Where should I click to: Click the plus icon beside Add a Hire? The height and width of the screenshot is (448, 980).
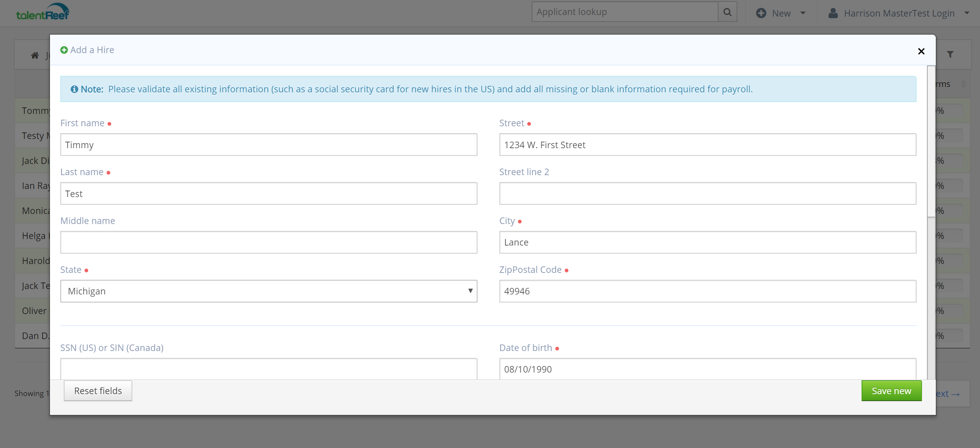(x=64, y=50)
